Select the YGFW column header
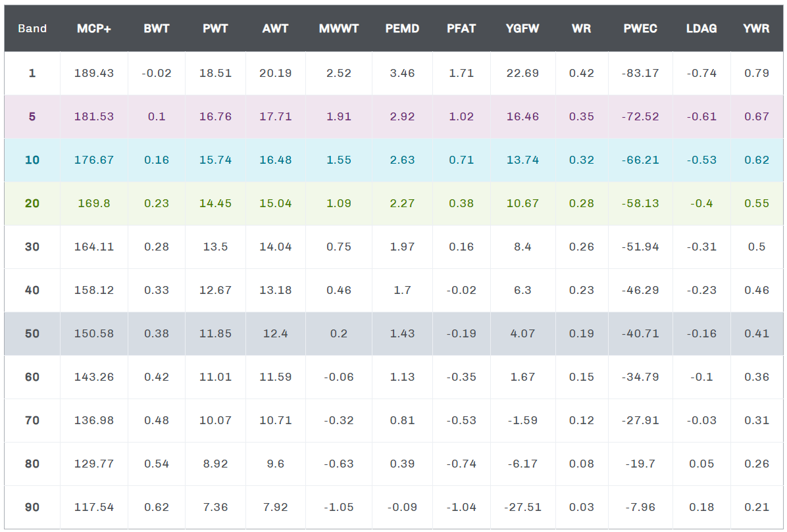This screenshot has height=532, width=787. (522, 29)
